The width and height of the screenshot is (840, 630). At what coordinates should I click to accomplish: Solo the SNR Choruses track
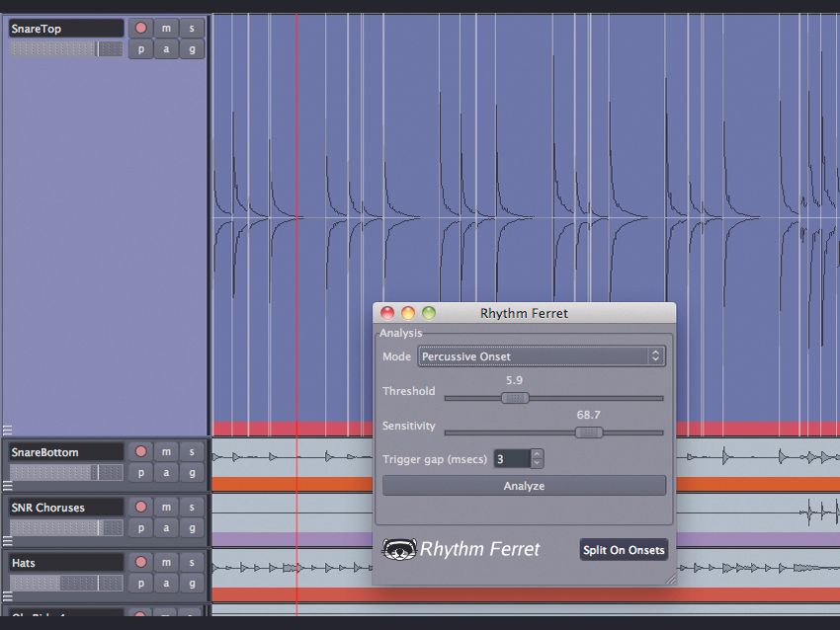pos(192,507)
